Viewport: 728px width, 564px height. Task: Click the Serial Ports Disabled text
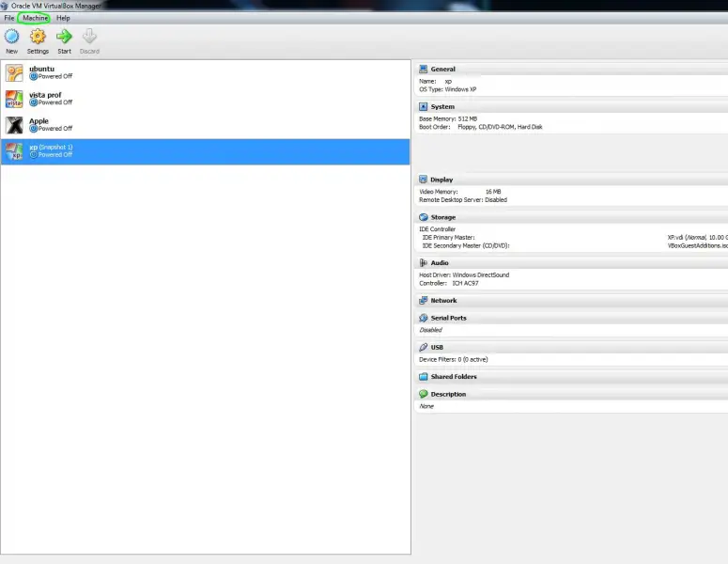pos(430,330)
